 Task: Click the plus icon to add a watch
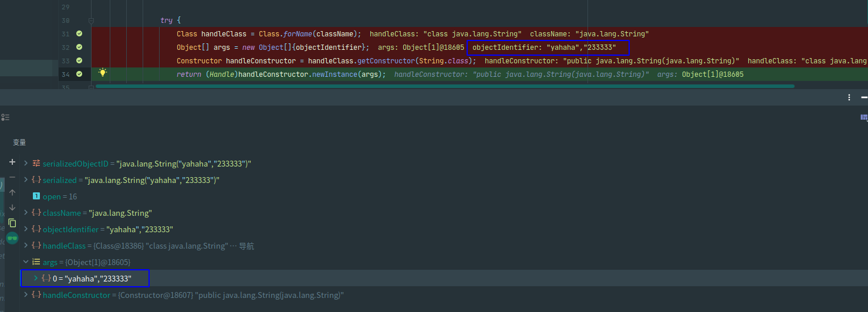[12, 162]
